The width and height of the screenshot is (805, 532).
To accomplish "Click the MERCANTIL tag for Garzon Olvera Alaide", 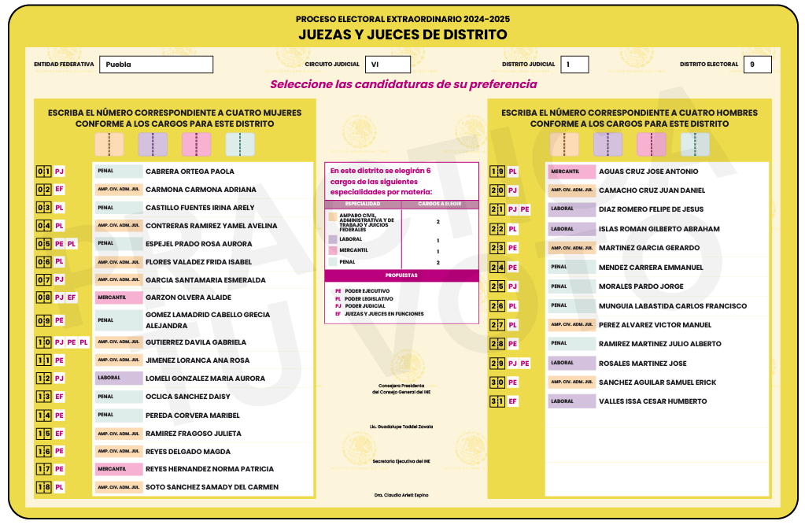I will (119, 297).
